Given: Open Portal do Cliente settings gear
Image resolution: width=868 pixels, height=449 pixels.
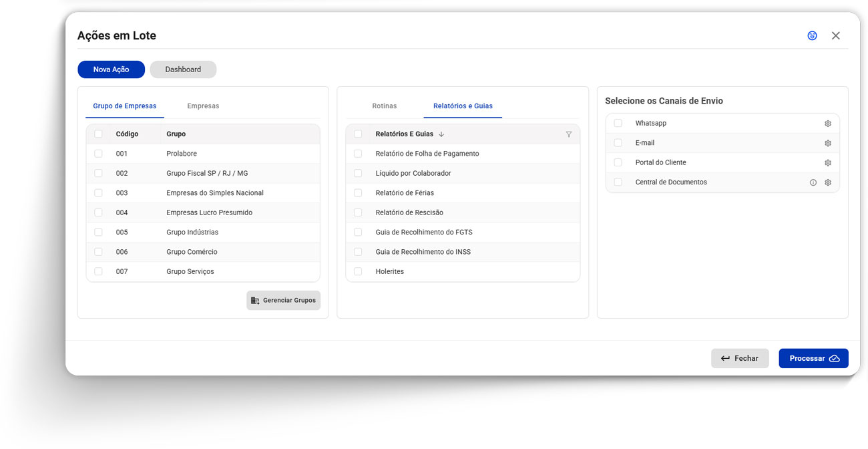Looking at the screenshot, I should (x=828, y=163).
